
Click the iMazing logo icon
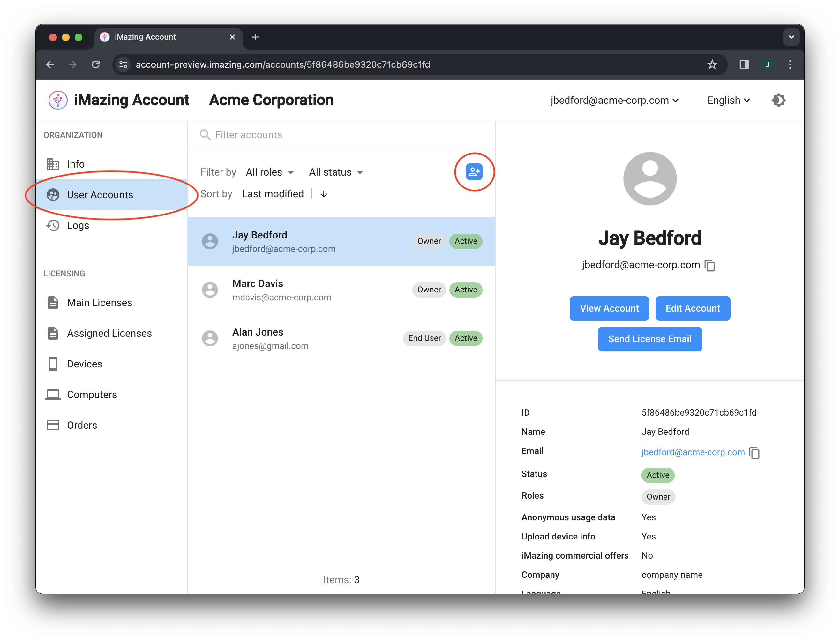point(58,100)
